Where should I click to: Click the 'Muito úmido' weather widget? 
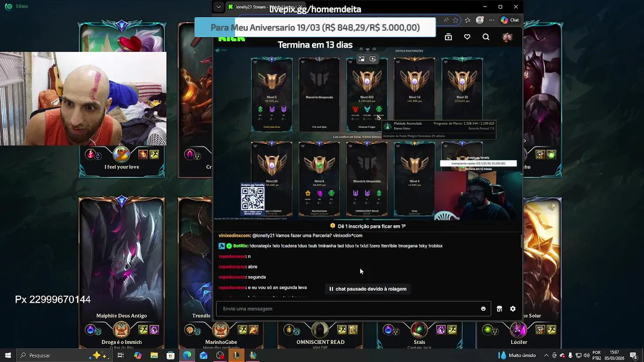pyautogui.click(x=517, y=355)
